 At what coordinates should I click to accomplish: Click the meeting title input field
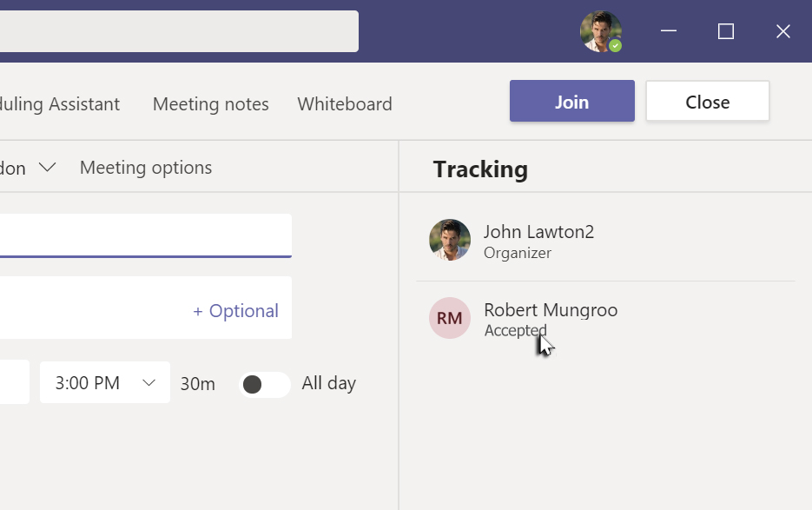pyautogui.click(x=144, y=235)
